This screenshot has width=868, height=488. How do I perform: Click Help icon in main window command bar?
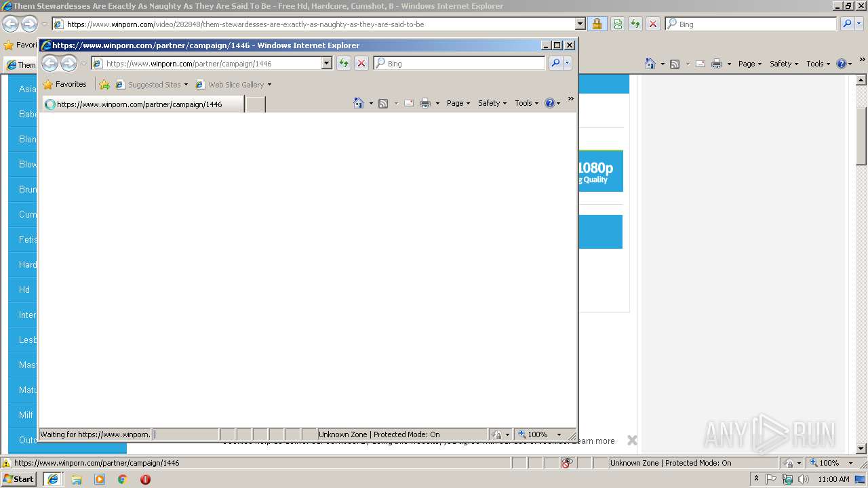tap(841, 64)
